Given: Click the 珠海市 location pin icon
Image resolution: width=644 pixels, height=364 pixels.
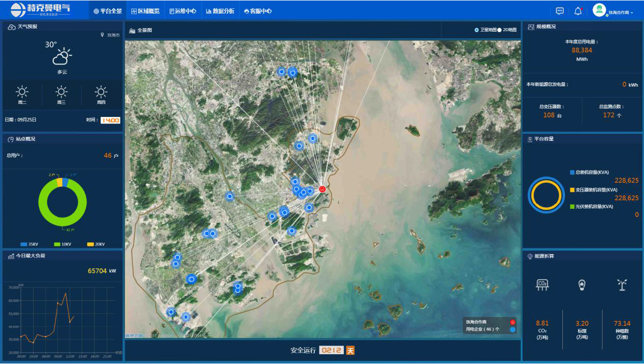Looking at the screenshot, I should [102, 35].
